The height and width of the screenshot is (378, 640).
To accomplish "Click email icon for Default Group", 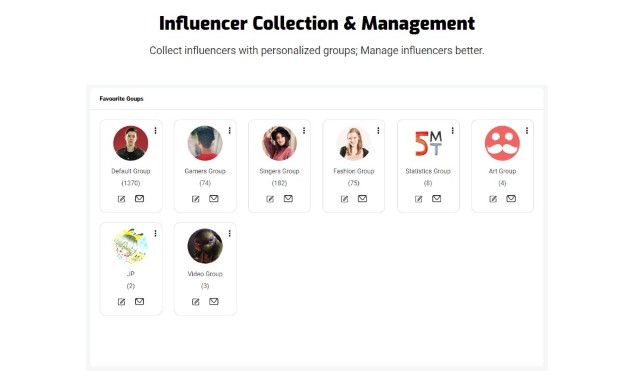I will coord(140,198).
